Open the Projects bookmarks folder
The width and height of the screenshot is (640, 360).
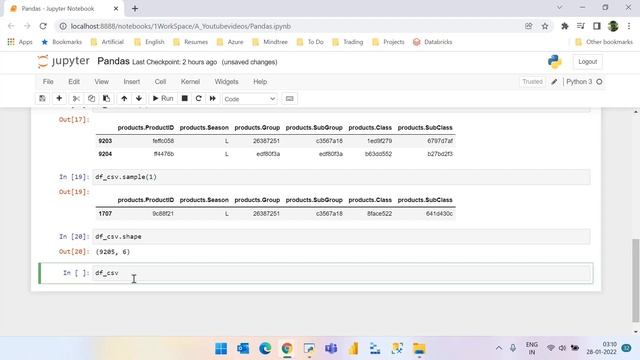(388, 42)
